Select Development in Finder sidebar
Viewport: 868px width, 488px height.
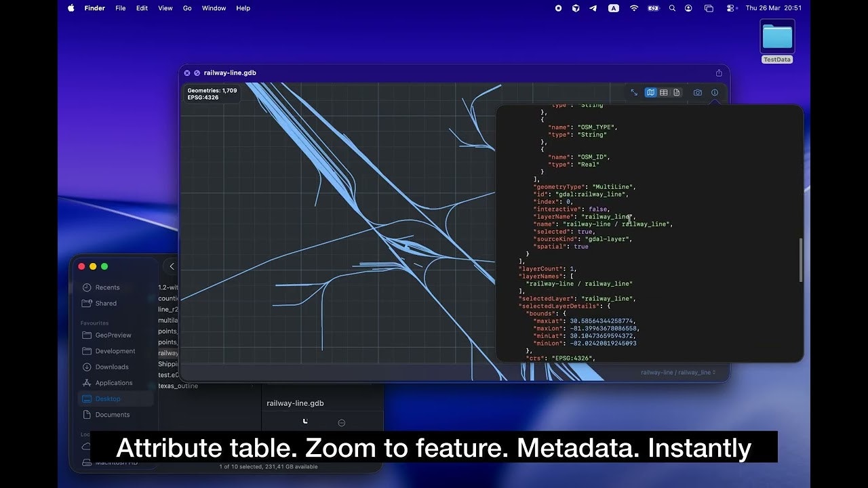(115, 351)
